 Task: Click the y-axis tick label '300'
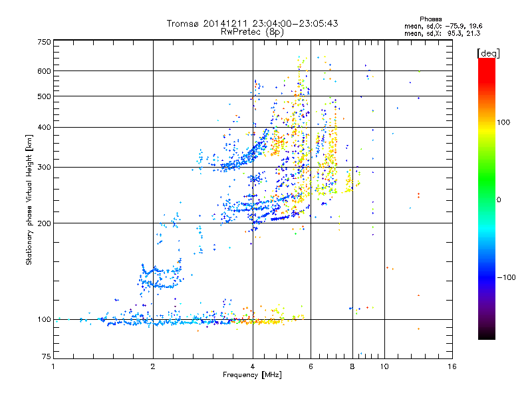(x=44, y=168)
